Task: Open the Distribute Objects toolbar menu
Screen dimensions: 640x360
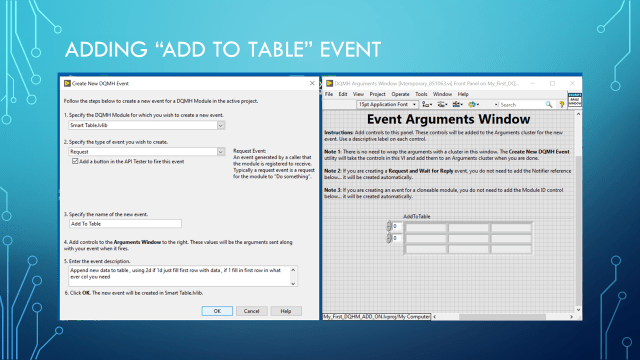Action: pyautogui.click(x=442, y=104)
